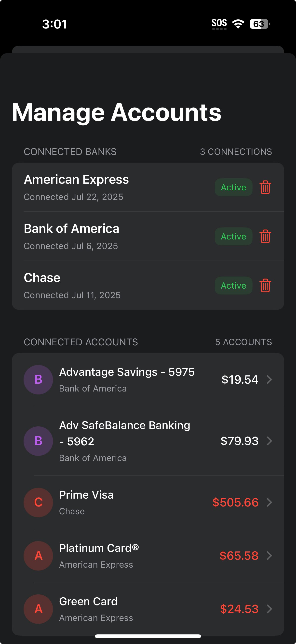Tap the Active status badge for Chase
The image size is (296, 644).
coord(234,285)
